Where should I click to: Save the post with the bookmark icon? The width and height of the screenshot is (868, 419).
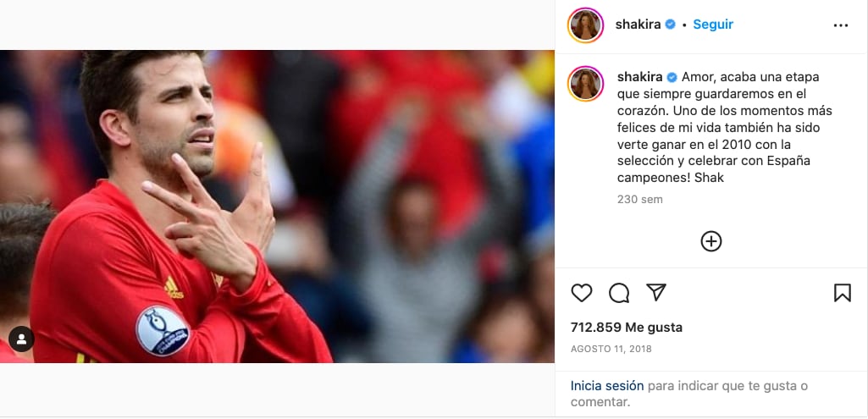click(x=842, y=293)
